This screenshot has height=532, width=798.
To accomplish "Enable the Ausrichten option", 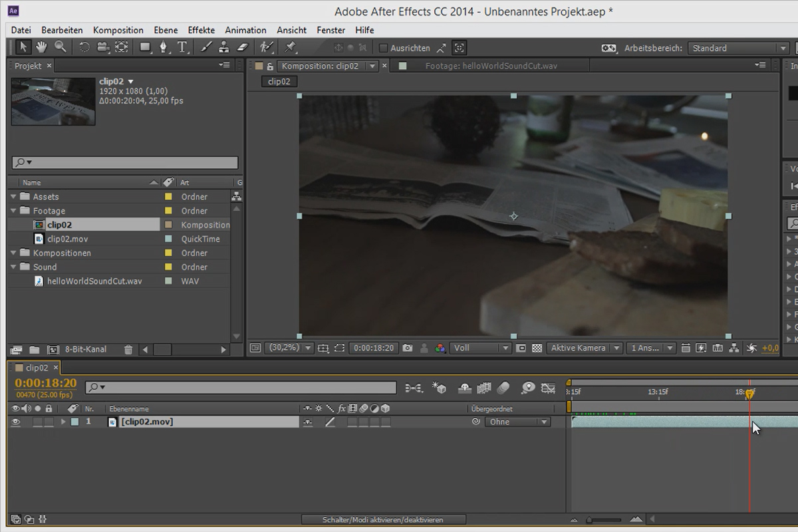I will [x=383, y=47].
